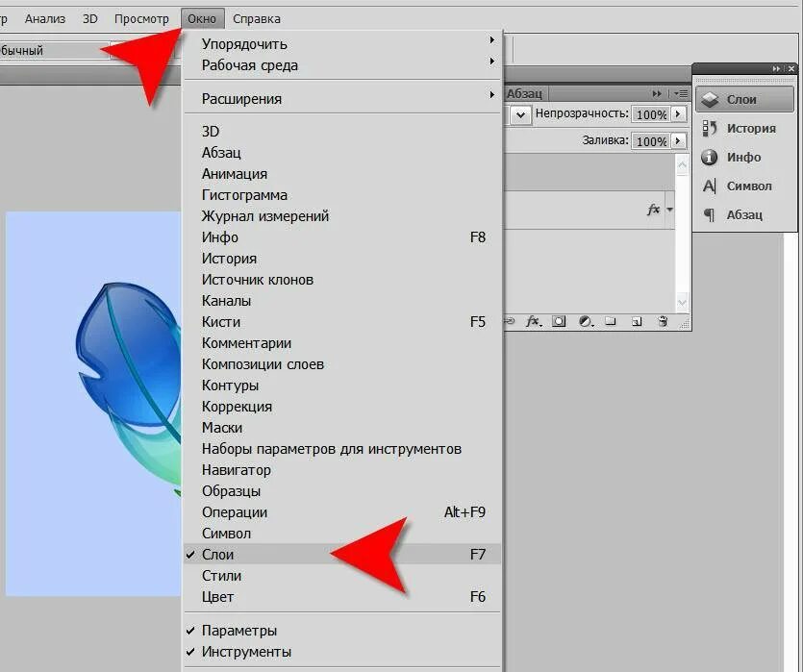
Task: Expand layer effects list arrow beside fx
Action: tap(670, 210)
